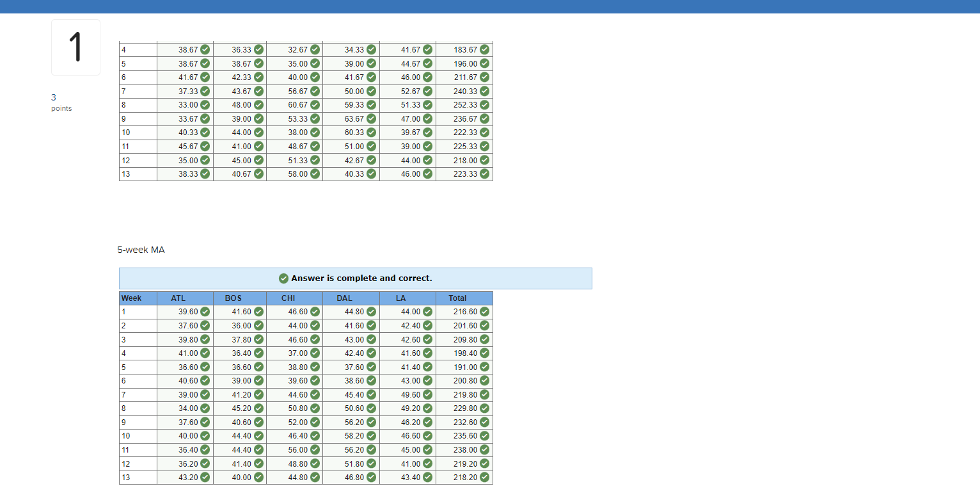980x491 pixels.
Task: Click the checkmark next to the 252.33 total
Action: tap(484, 104)
